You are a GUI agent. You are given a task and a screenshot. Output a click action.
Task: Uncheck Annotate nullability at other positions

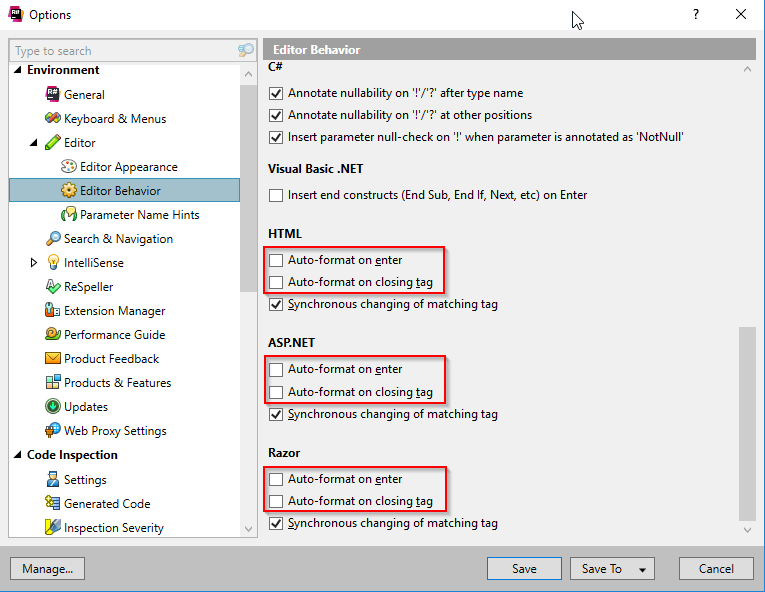[276, 115]
